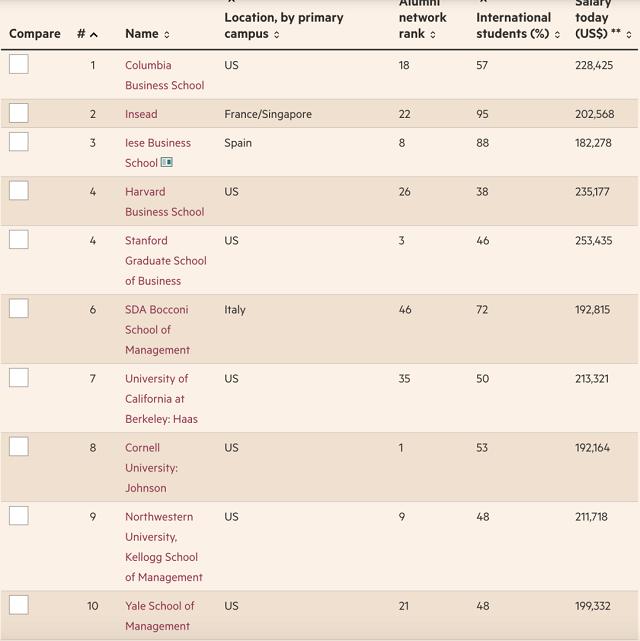Go to Northwestern Kellogg School page

(163, 546)
